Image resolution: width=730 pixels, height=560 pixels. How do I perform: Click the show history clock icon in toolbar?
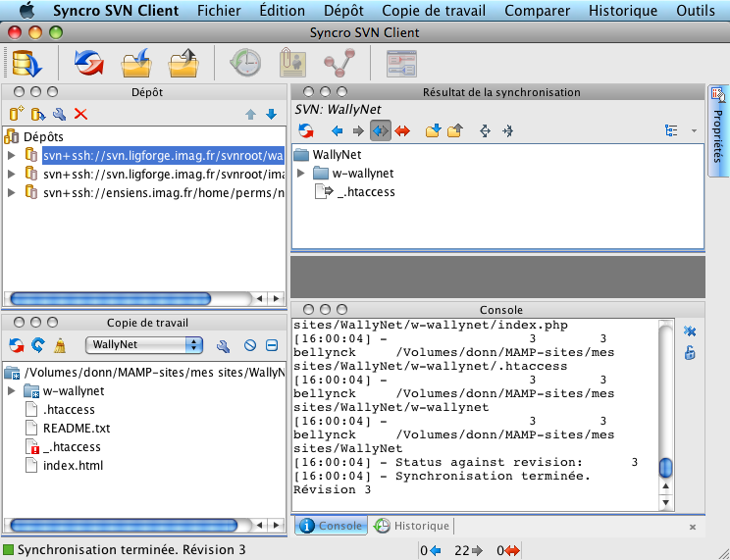point(245,63)
